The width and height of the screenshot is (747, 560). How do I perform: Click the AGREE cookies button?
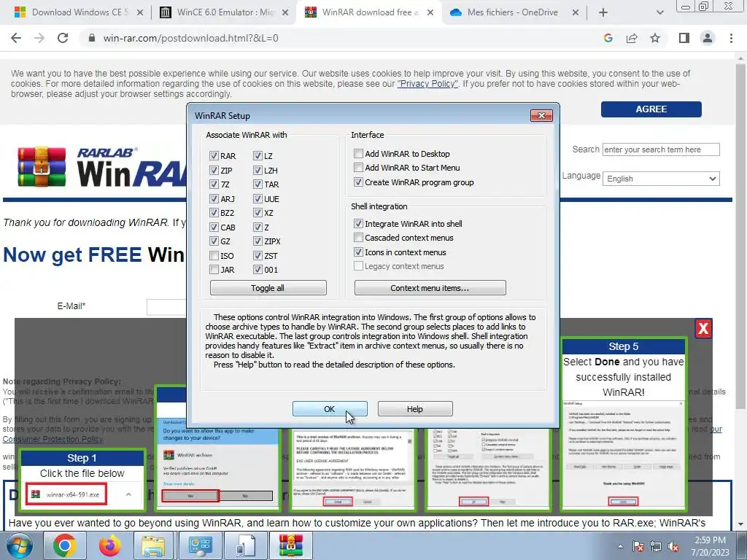click(651, 109)
